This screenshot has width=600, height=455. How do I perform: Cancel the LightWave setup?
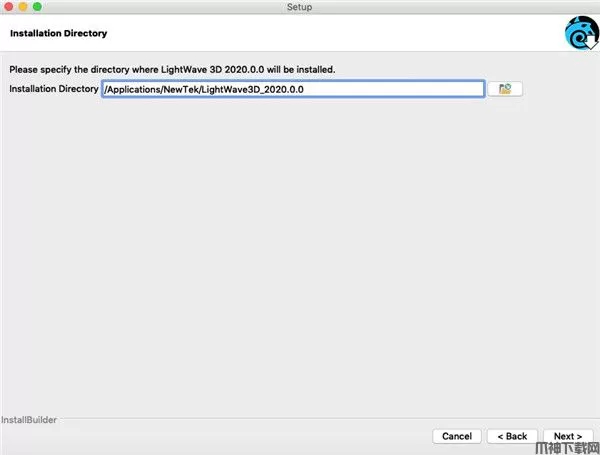point(457,436)
